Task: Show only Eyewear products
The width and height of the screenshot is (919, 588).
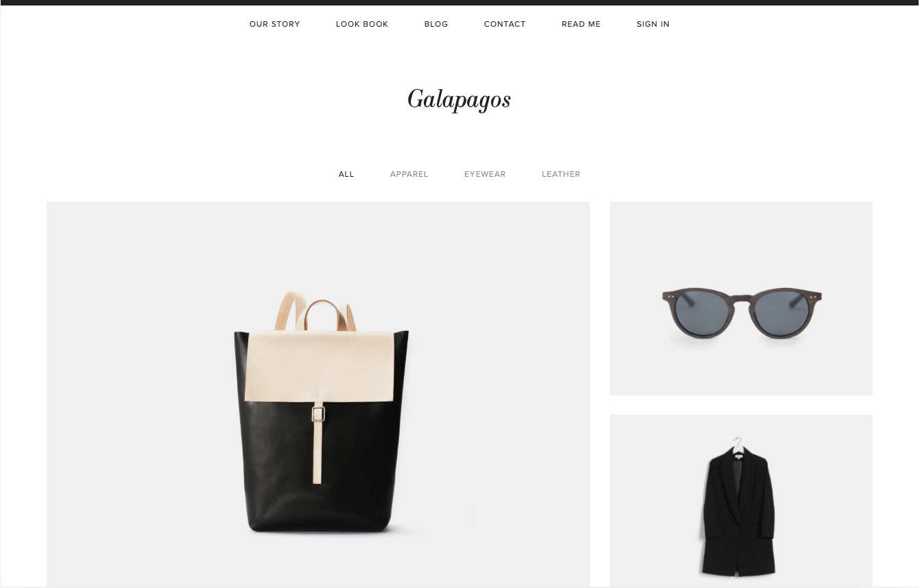Action: (485, 174)
